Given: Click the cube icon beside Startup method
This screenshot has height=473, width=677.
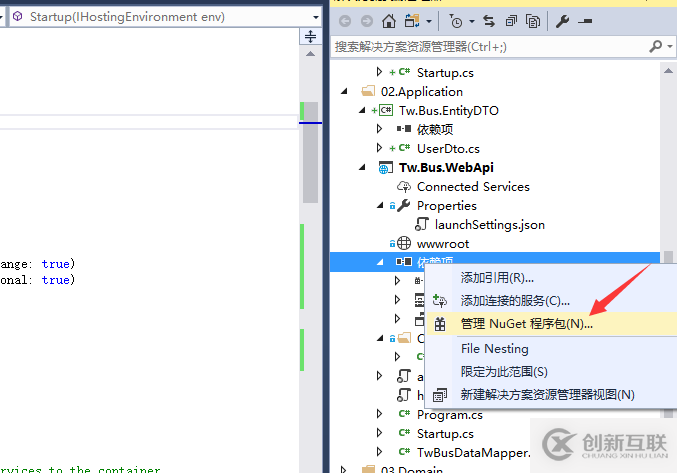Looking at the screenshot, I should [x=18, y=16].
